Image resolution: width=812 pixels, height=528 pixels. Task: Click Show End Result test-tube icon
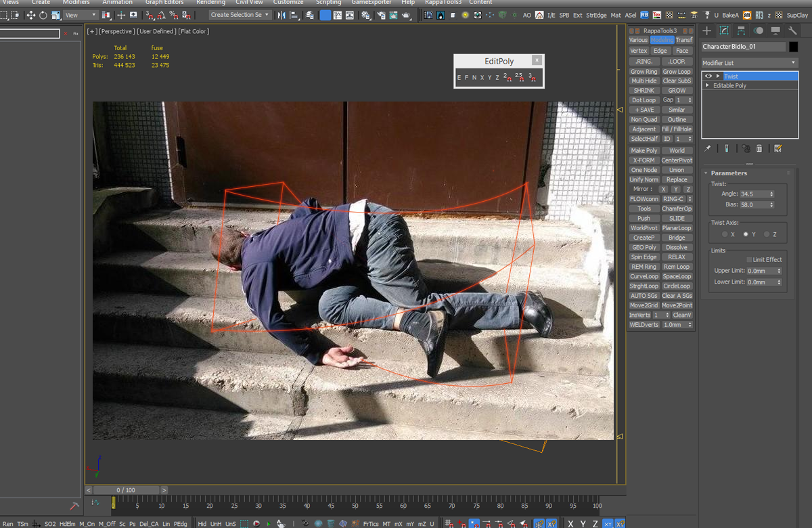pyautogui.click(x=727, y=148)
